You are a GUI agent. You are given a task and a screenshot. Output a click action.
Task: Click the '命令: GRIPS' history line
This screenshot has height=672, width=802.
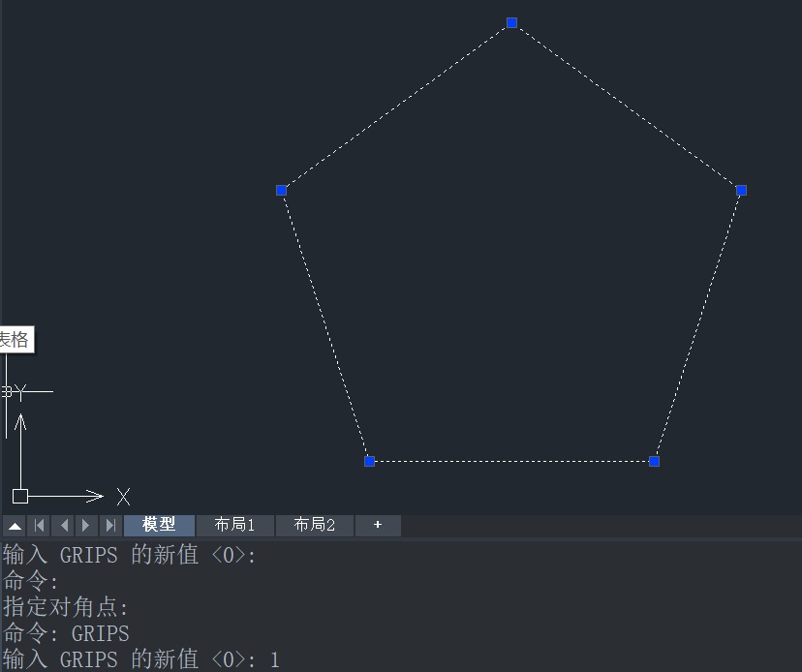point(66,633)
